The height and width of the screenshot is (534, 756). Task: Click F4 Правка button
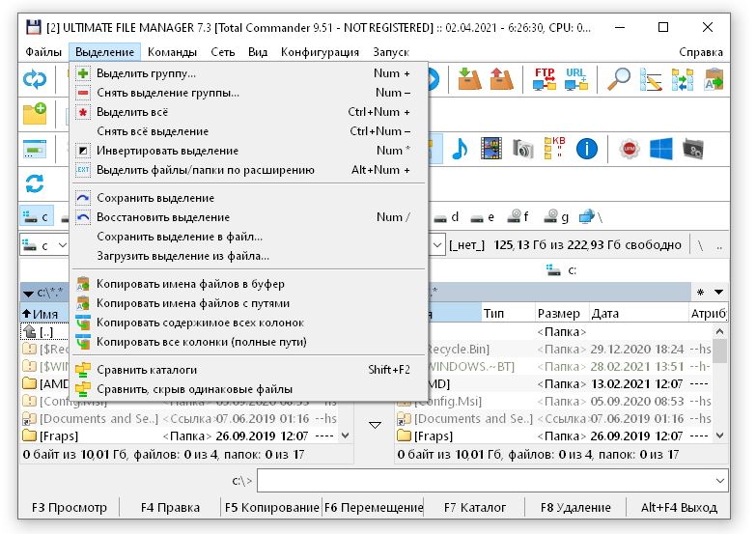point(170,508)
